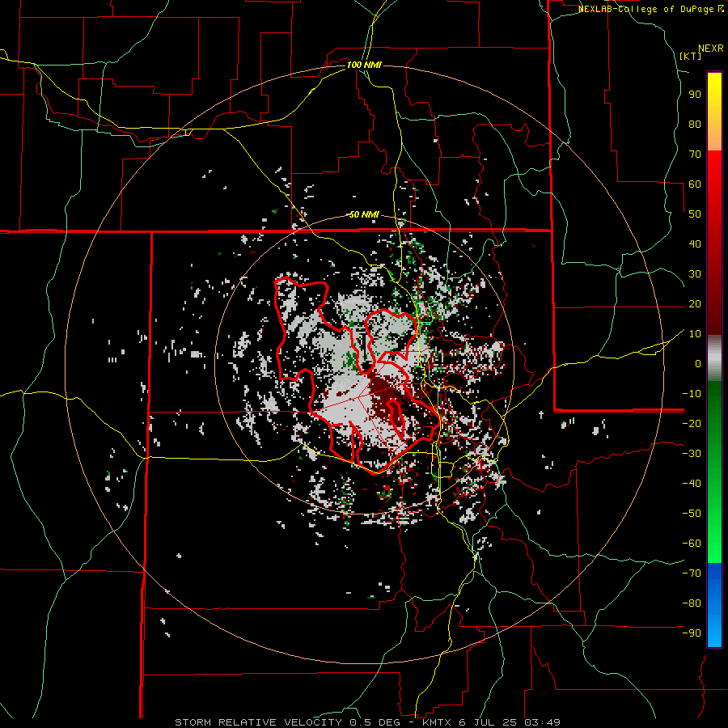Select the -30 scale label

692,454
